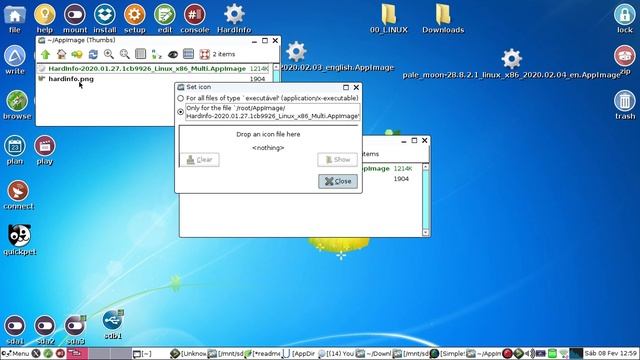Screen dimensions: 640x360
Task: Launch quickpet from the desktop
Action: point(20,240)
